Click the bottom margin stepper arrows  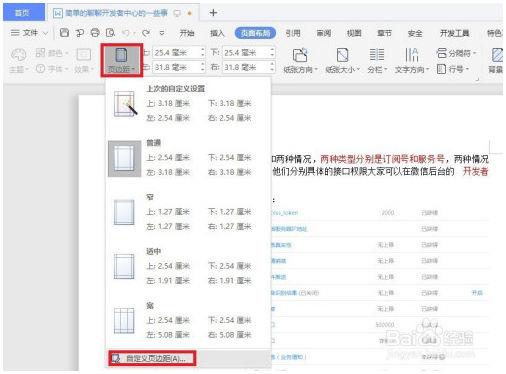tap(273, 52)
